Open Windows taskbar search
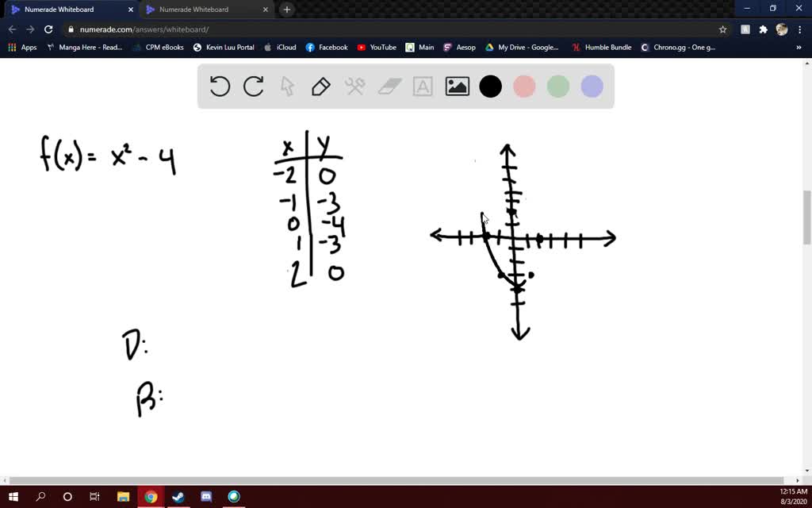This screenshot has width=812, height=508. pos(40,497)
